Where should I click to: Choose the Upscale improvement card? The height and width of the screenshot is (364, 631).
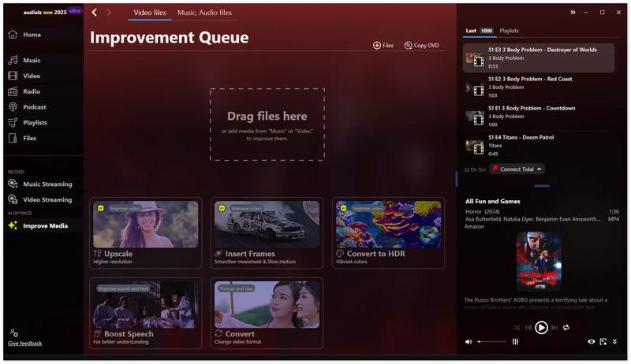tap(146, 233)
